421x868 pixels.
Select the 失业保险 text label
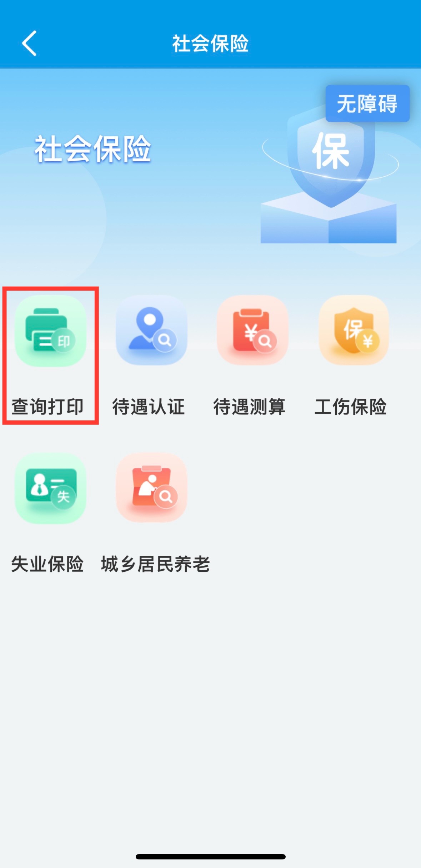coord(47,564)
